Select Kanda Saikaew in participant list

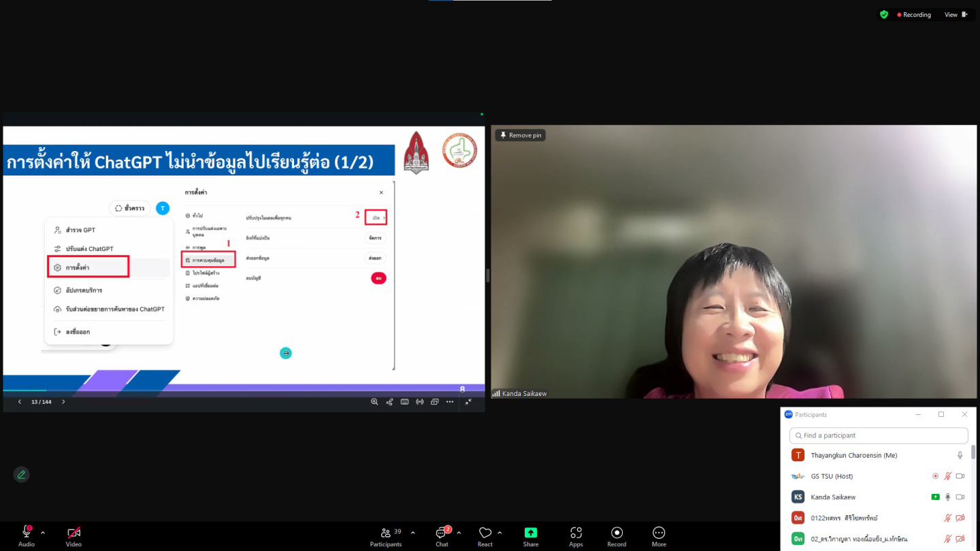(x=878, y=497)
